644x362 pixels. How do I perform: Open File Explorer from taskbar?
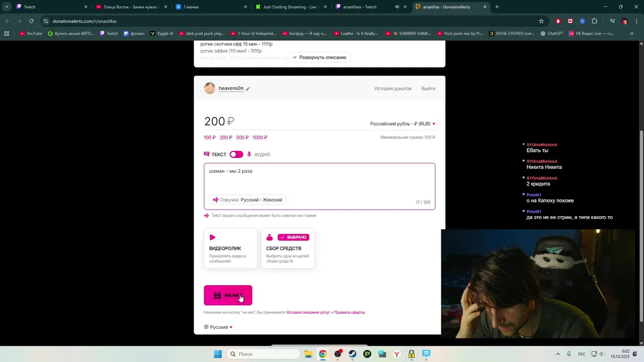(x=307, y=354)
